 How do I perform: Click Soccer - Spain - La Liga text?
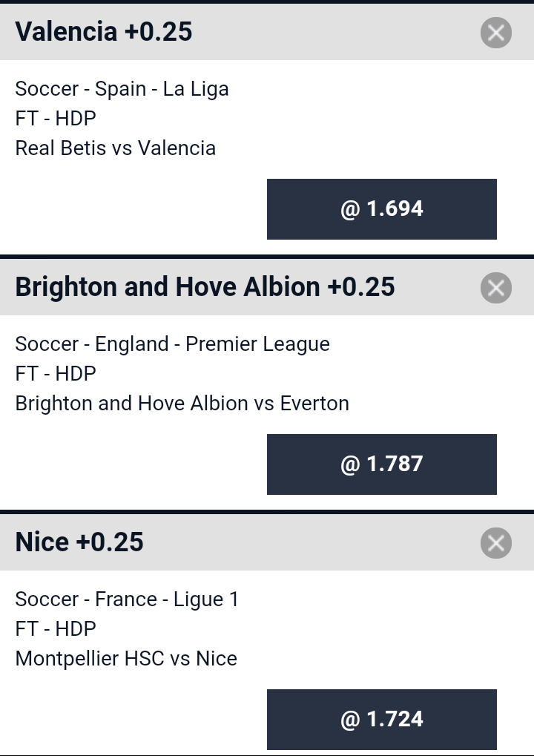click(x=122, y=89)
